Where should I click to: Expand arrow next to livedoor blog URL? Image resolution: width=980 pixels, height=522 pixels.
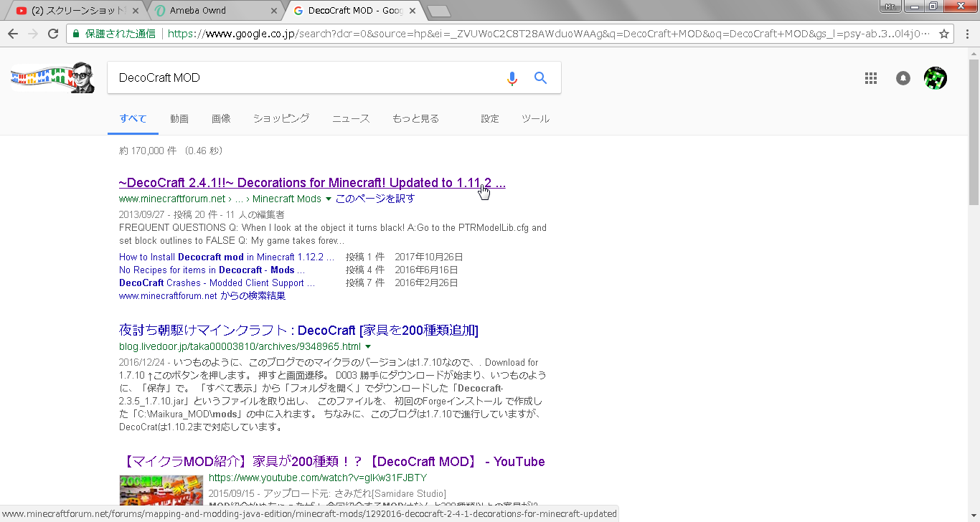coord(368,346)
